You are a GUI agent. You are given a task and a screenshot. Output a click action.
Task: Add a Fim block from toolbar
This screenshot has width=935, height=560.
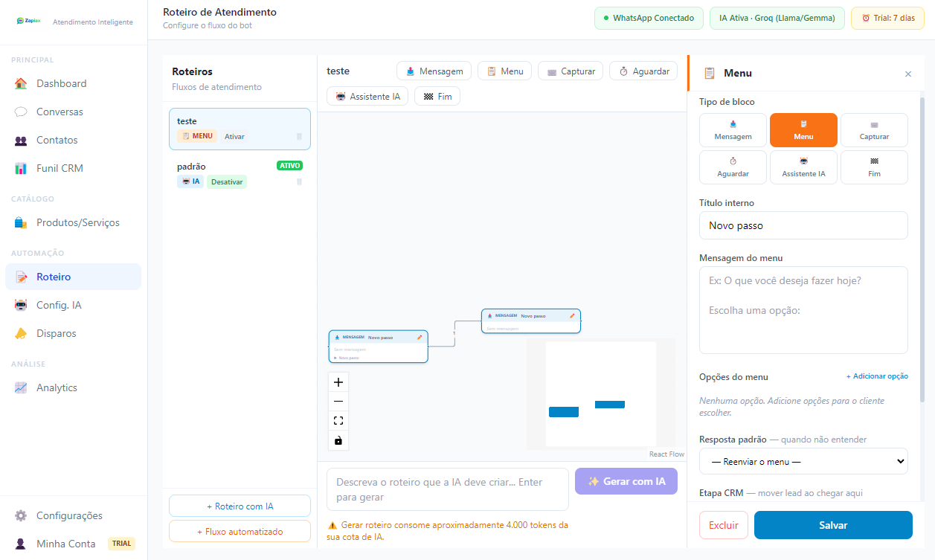(x=437, y=97)
